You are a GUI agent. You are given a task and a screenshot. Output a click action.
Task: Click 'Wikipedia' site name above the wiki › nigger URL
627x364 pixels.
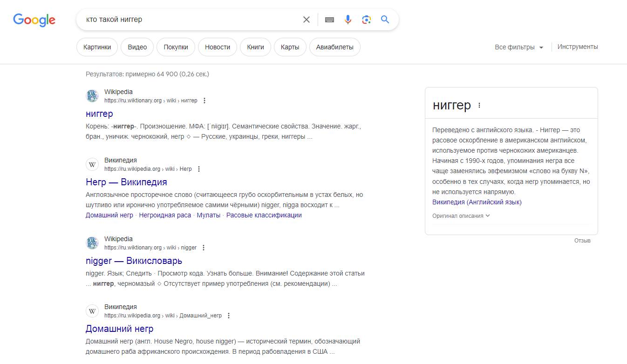point(118,239)
